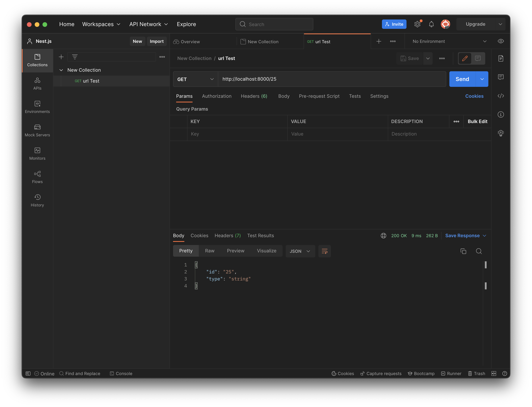The image size is (532, 407).
Task: Search the response with magnifier icon
Action: (x=479, y=251)
